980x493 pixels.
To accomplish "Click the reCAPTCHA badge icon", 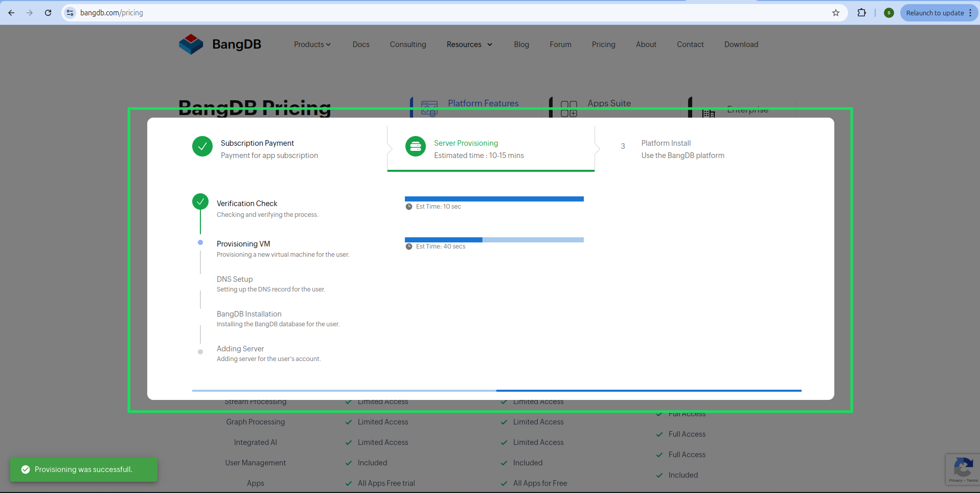I will point(963,467).
